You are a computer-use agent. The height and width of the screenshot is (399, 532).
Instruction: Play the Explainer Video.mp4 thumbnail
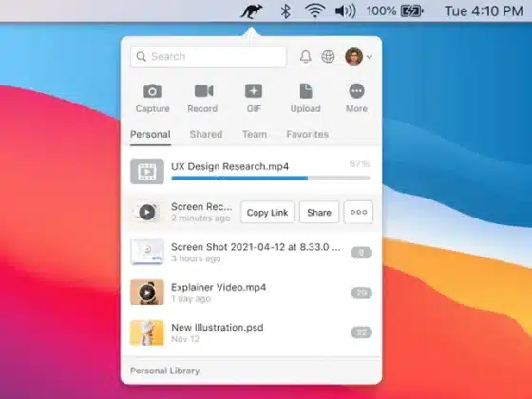pyautogui.click(x=147, y=293)
